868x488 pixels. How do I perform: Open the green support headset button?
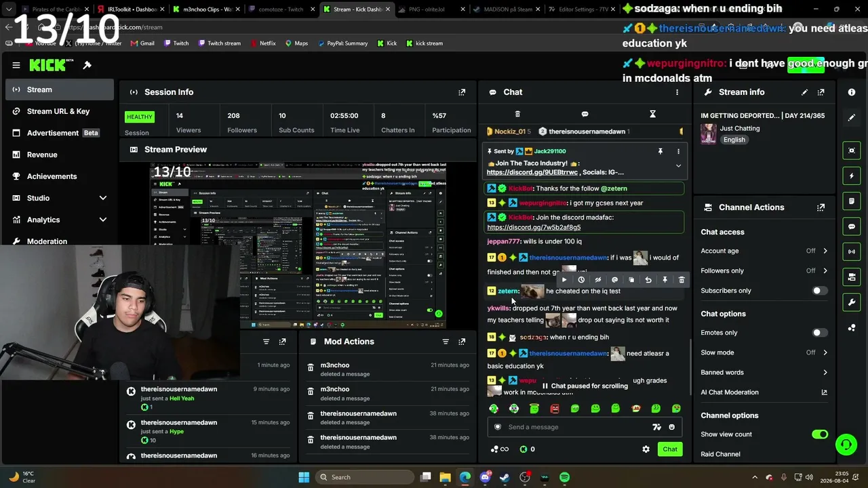pos(846,445)
